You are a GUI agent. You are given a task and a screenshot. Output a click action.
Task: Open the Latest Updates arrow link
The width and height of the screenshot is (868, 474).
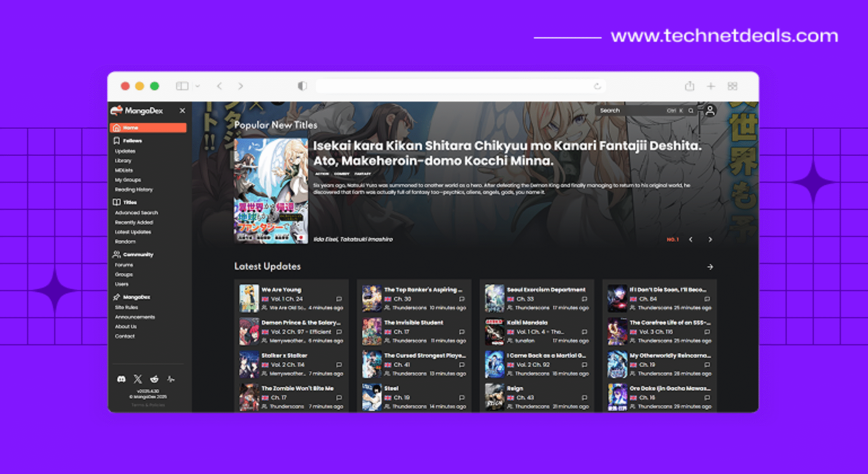[710, 267]
